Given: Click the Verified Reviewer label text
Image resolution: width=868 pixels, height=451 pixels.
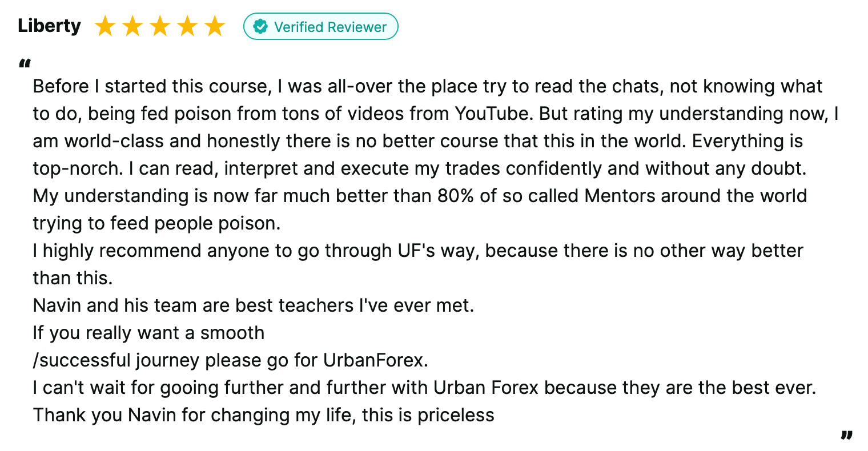Looking at the screenshot, I should point(330,27).
